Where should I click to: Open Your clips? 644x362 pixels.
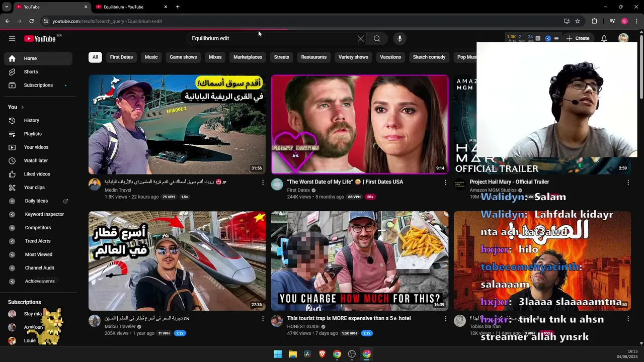point(38,188)
